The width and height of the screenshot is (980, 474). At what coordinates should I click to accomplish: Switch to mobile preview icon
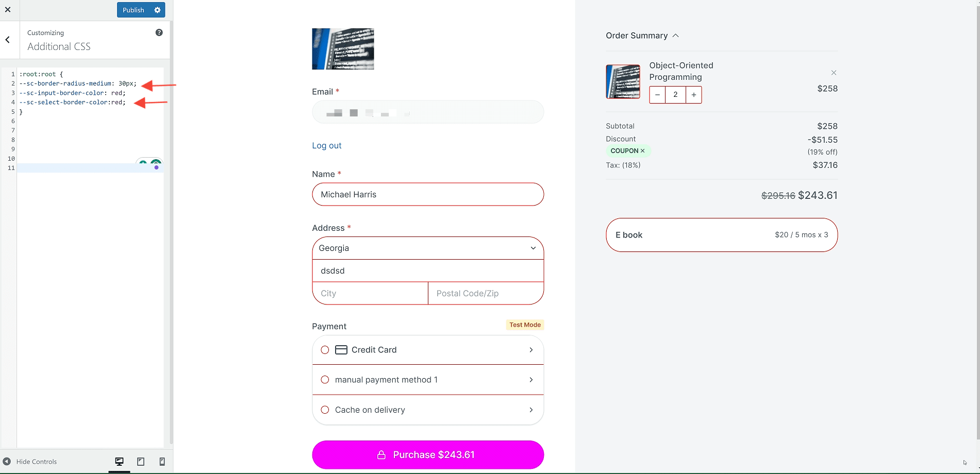(x=162, y=462)
